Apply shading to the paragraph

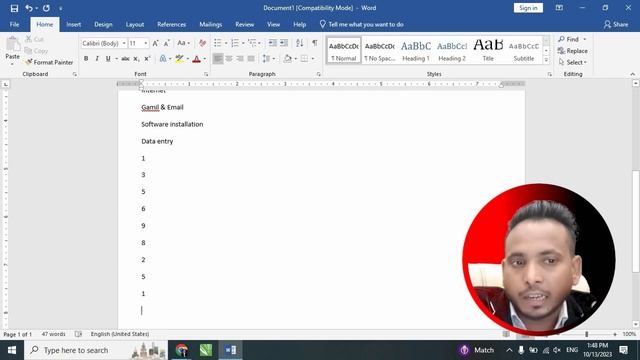point(288,59)
